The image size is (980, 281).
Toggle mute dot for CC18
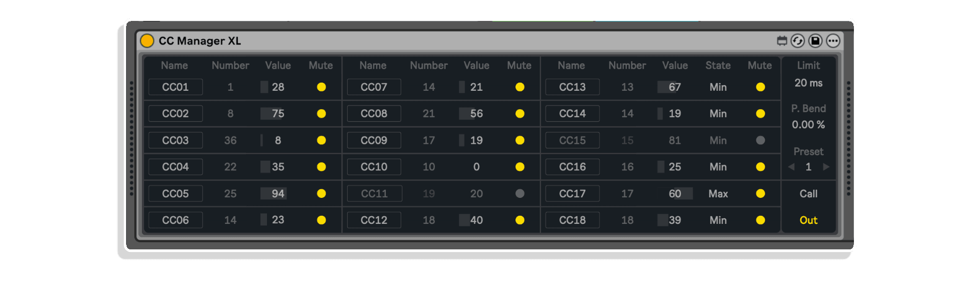click(x=761, y=220)
